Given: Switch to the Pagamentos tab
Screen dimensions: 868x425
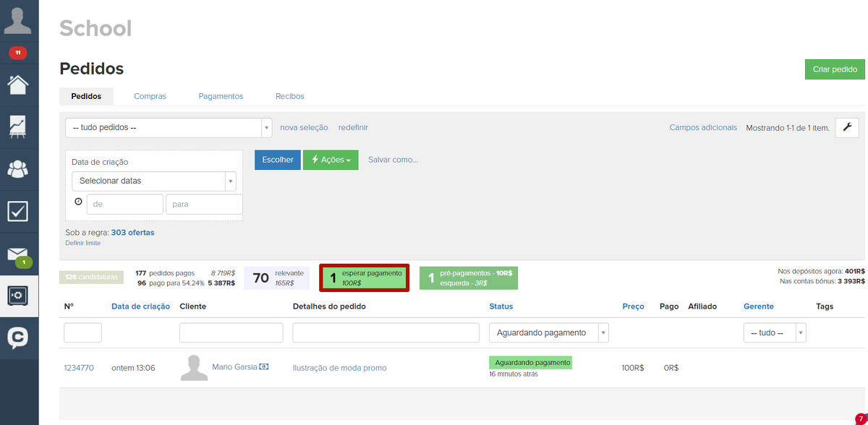Looking at the screenshot, I should tap(221, 96).
